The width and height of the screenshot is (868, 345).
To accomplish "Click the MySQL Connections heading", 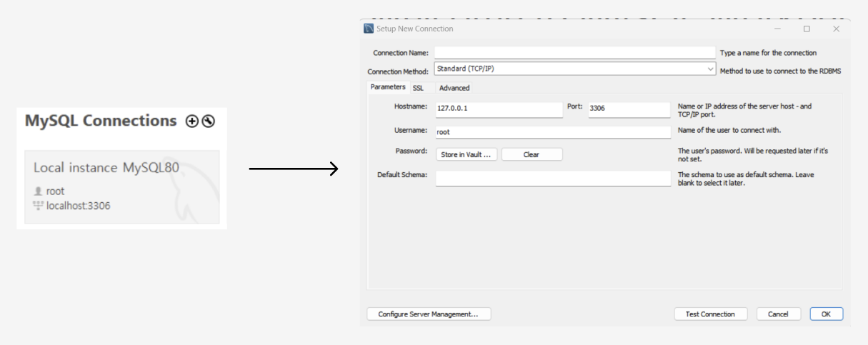I will click(101, 121).
